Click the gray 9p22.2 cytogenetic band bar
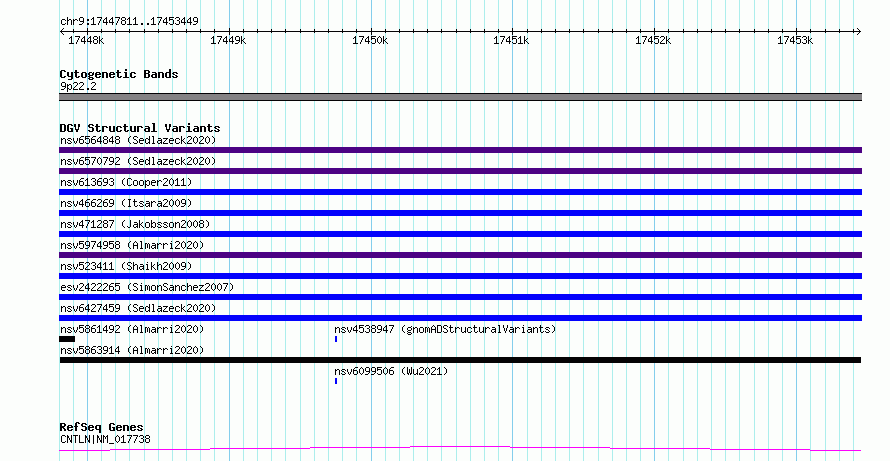The width and height of the screenshot is (890, 461). pyautogui.click(x=460, y=97)
